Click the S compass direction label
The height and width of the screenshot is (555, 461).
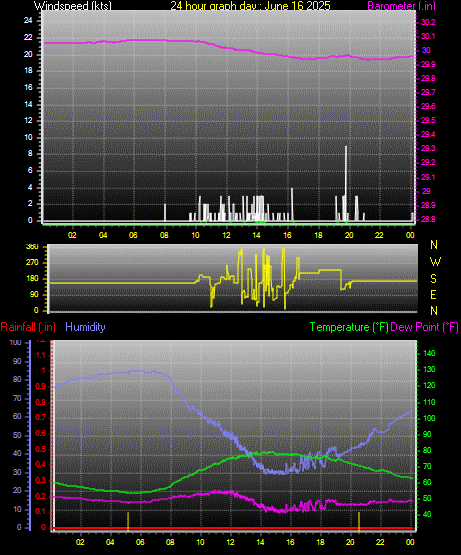point(433,279)
